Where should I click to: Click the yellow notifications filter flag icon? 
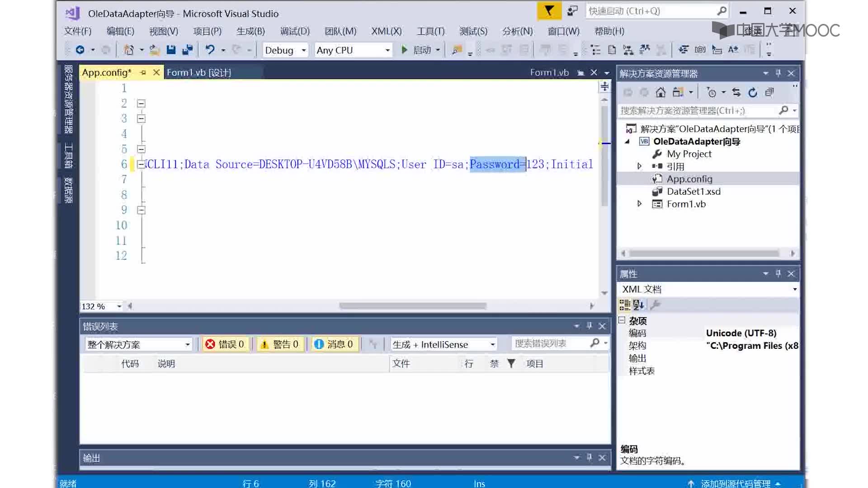pos(549,11)
